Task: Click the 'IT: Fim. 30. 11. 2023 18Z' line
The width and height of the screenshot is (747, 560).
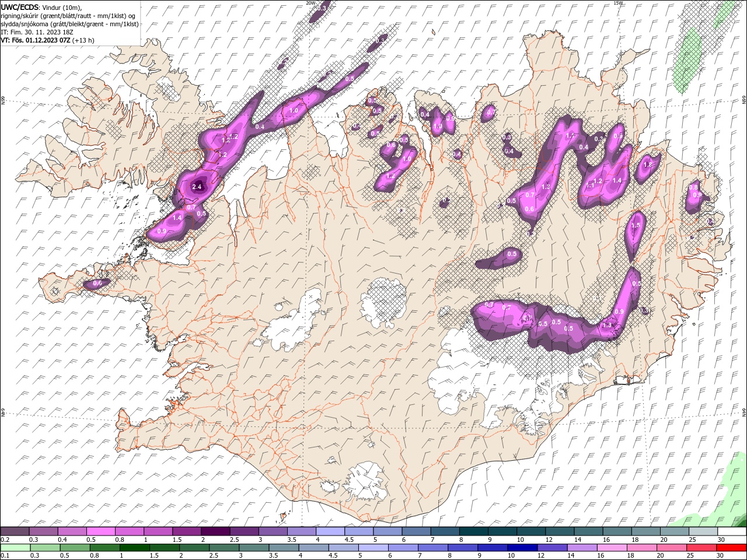Action: coord(37,32)
